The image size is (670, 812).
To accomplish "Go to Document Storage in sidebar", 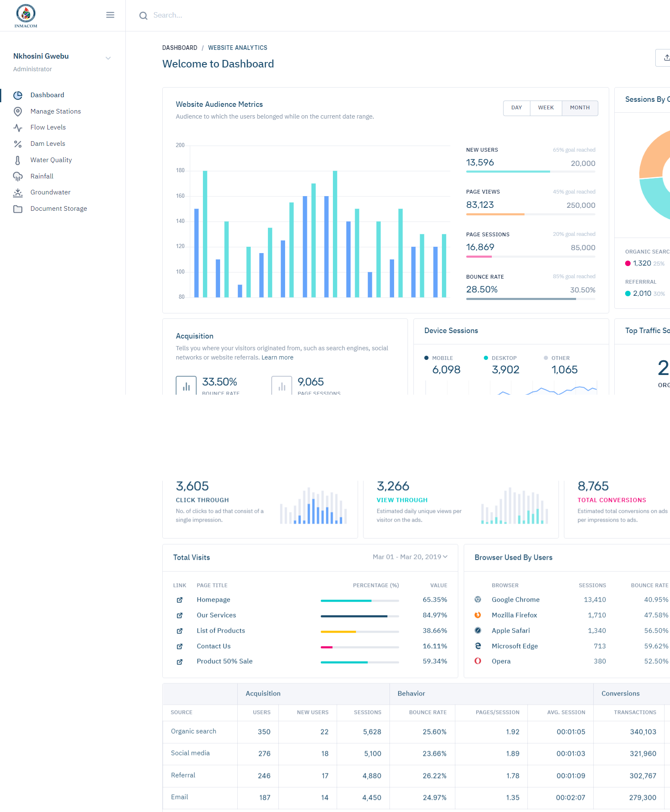I will coord(59,209).
